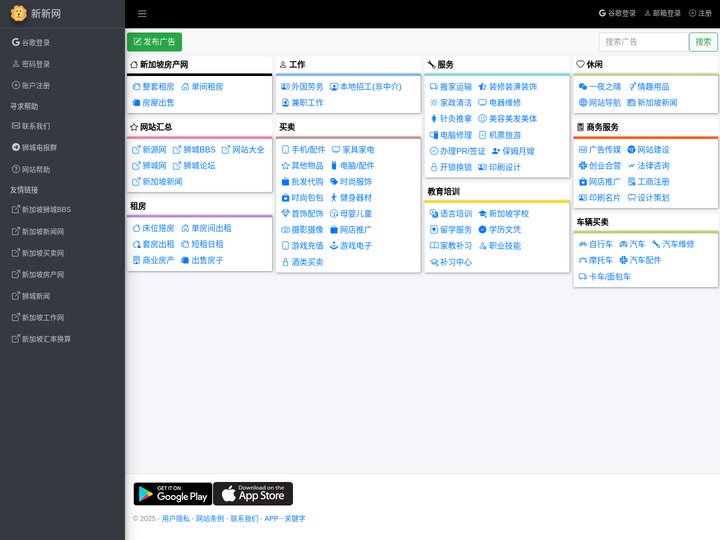
Task: Click the smiley icon beside 美容美发美体
Action: click(482, 119)
